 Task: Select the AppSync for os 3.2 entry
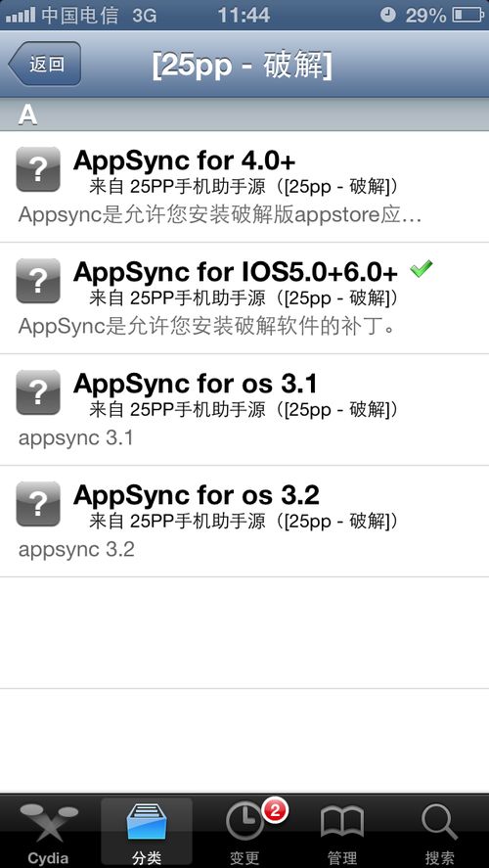244,521
